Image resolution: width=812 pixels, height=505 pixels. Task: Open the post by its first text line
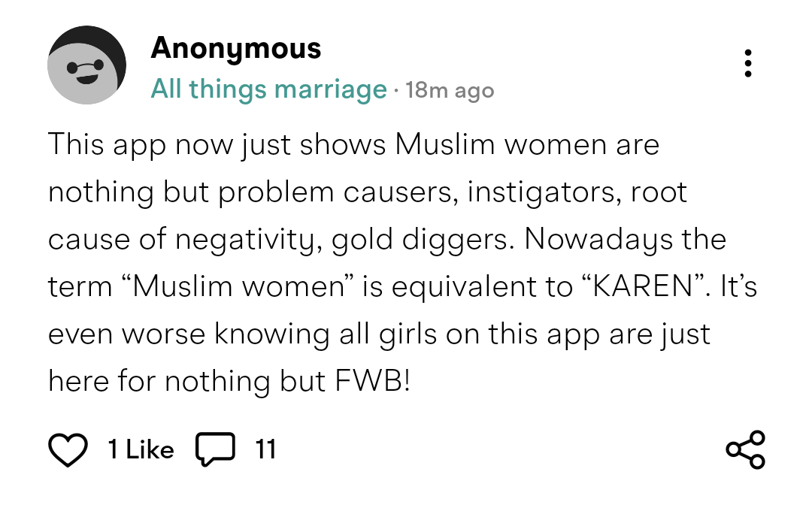pos(353,144)
